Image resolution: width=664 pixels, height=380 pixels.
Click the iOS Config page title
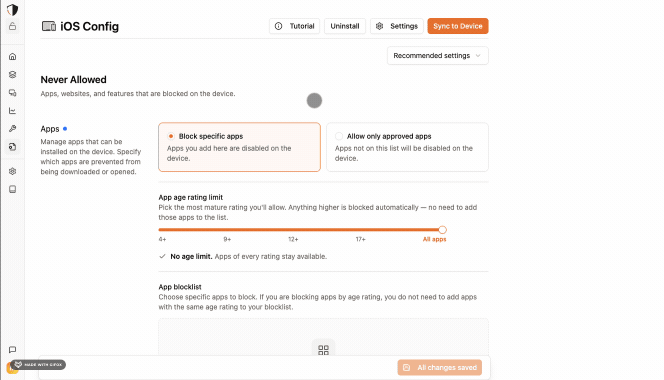coord(89,26)
